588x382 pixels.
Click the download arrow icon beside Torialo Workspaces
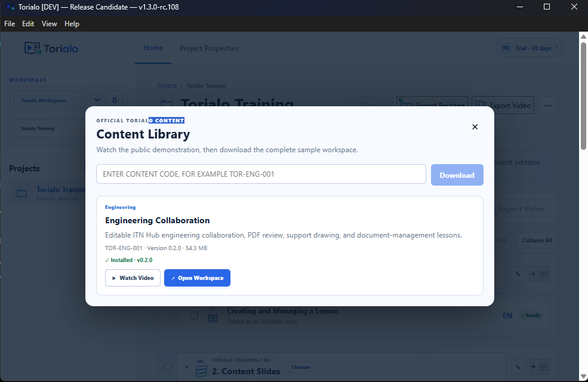tap(115, 100)
